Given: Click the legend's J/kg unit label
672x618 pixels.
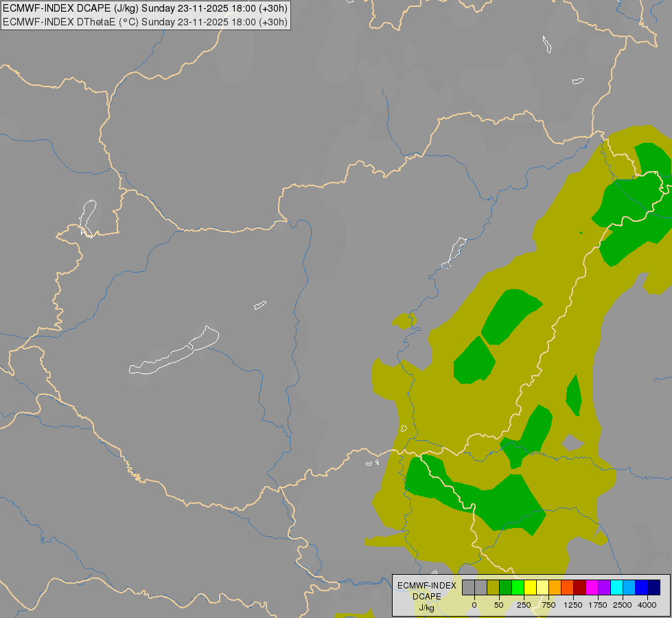Looking at the screenshot, I should [x=426, y=608].
